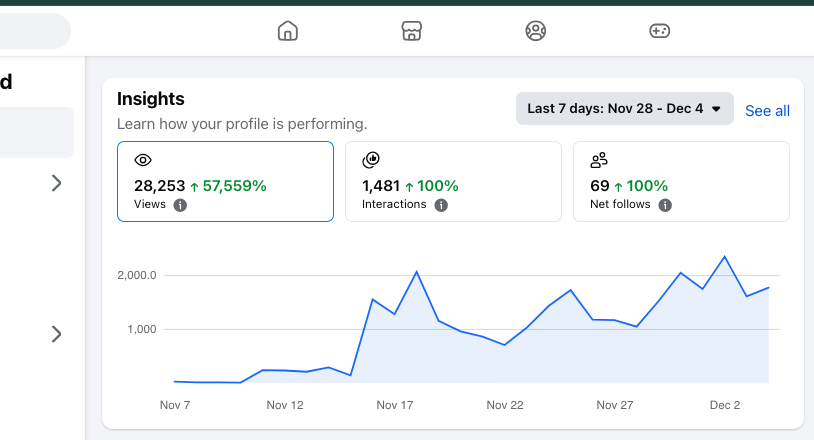Click the info icon beside Net follows

click(x=665, y=205)
